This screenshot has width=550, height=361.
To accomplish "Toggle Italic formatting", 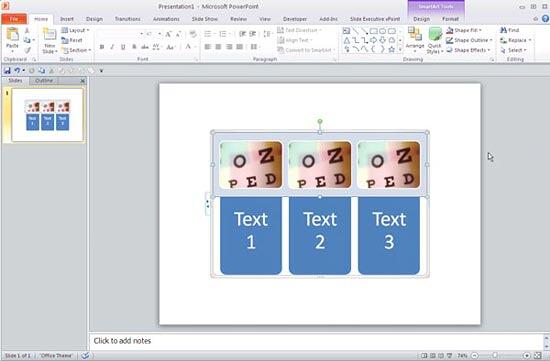I will click(112, 47).
